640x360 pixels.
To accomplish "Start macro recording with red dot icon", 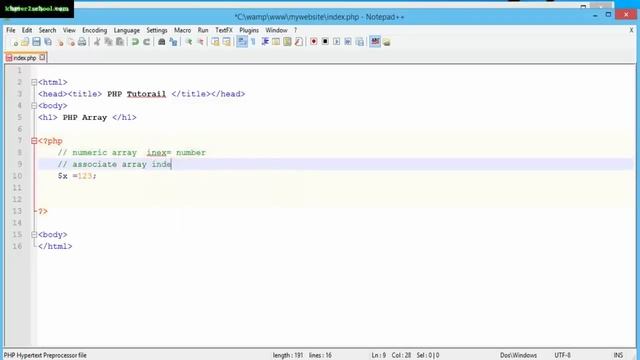I will pyautogui.click(x=313, y=42).
